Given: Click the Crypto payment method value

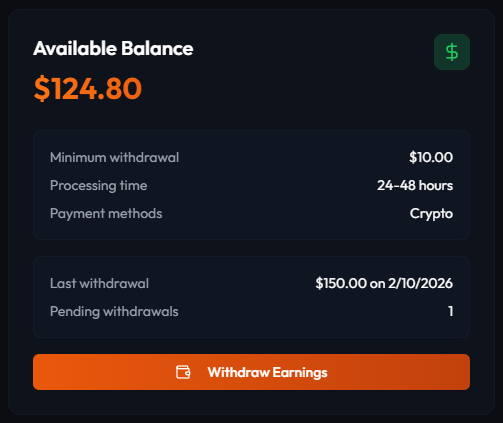Looking at the screenshot, I should coord(431,214).
